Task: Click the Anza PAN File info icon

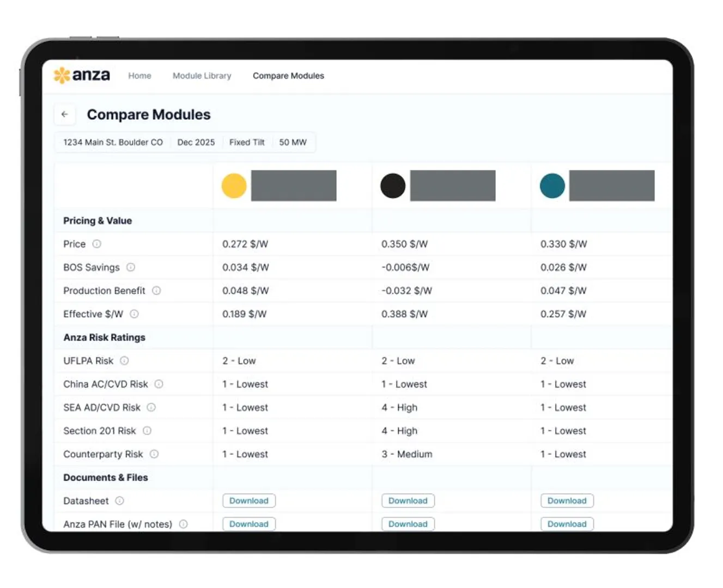Action: pyautogui.click(x=184, y=524)
